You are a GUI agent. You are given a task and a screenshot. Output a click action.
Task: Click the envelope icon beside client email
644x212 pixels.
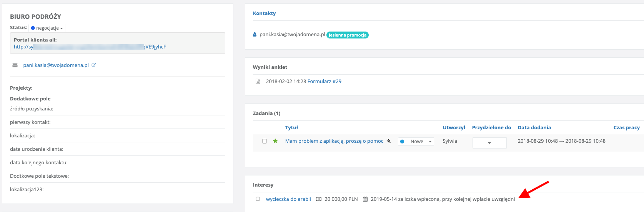click(x=15, y=65)
